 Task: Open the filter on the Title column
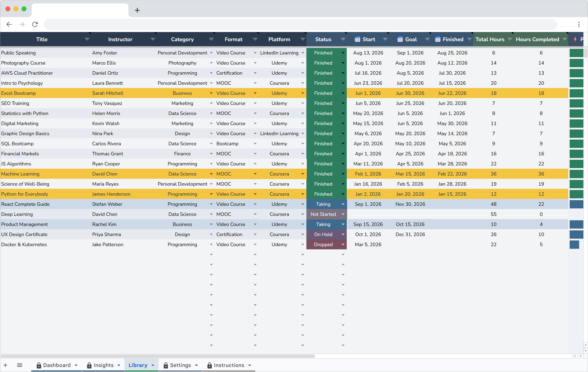point(87,39)
